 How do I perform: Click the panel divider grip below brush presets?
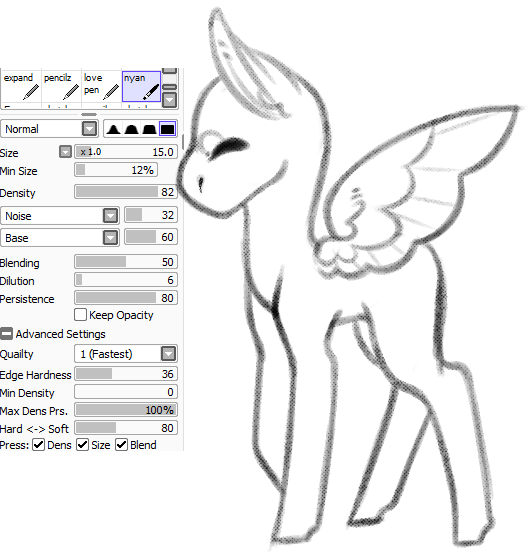[89, 114]
